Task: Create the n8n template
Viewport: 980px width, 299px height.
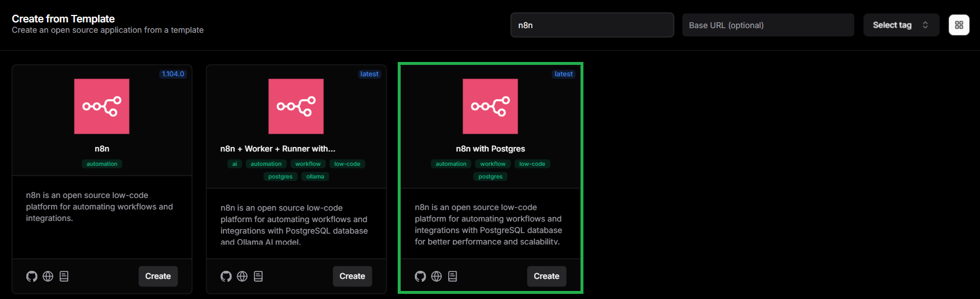Action: point(158,276)
